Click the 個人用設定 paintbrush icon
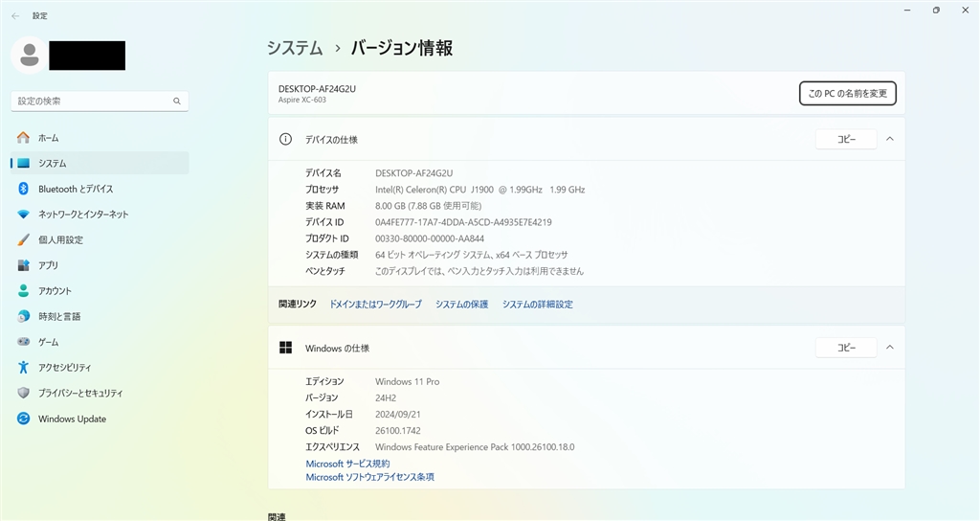The width and height of the screenshot is (980, 521). click(23, 239)
